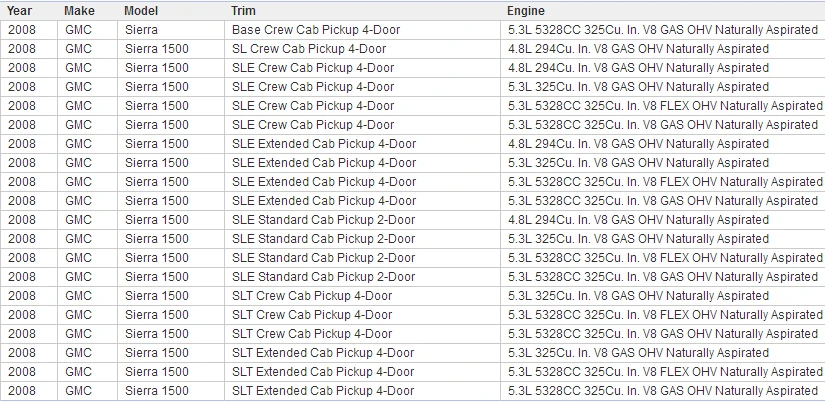This screenshot has width=825, height=402.
Task: Click the Sierra 1500 model cell in SL row
Action: pos(171,49)
